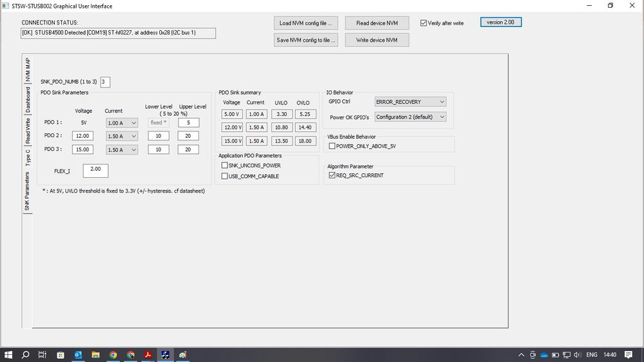The image size is (644, 362).
Task: Open Outlook from the taskbar
Action: point(78,355)
